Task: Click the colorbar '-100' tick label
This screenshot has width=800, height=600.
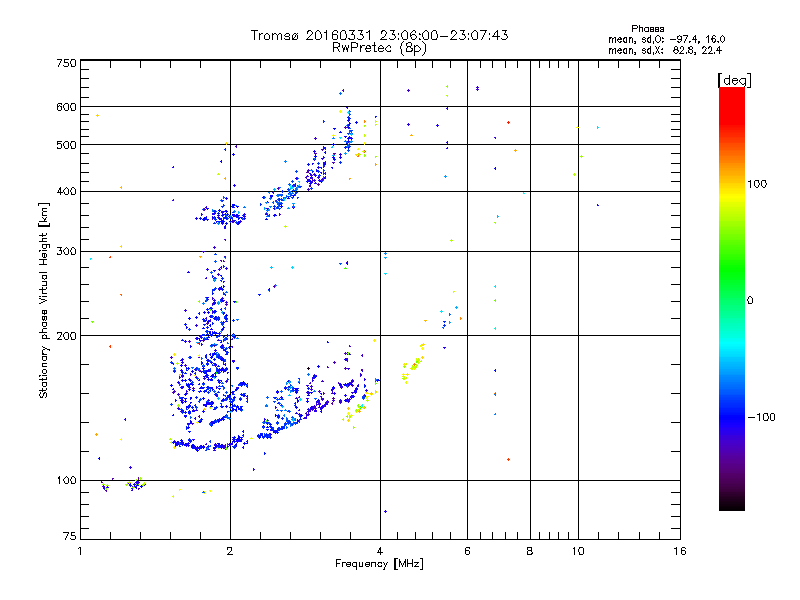Action: point(761,417)
